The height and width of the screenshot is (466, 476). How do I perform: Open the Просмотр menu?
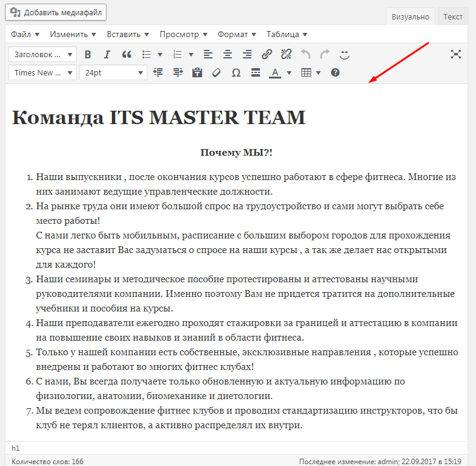[183, 34]
